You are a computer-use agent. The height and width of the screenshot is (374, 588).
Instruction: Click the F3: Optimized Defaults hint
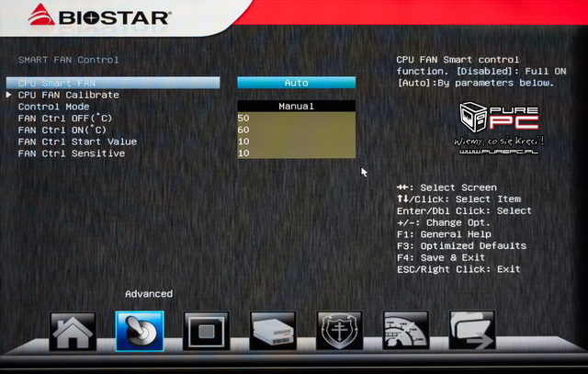click(461, 245)
